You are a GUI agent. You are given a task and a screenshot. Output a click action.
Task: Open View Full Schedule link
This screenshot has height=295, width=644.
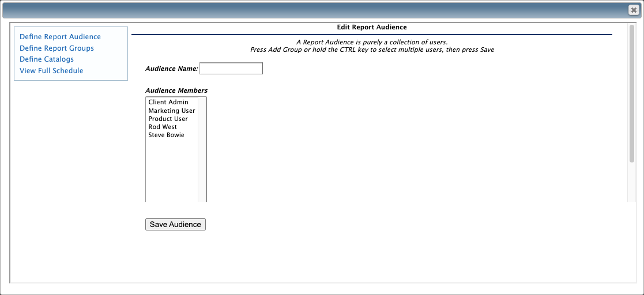(51, 70)
